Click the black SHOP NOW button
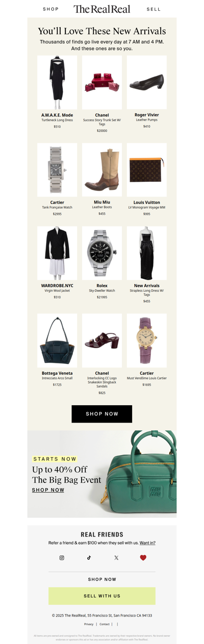204x644 pixels. pyautogui.click(x=102, y=414)
